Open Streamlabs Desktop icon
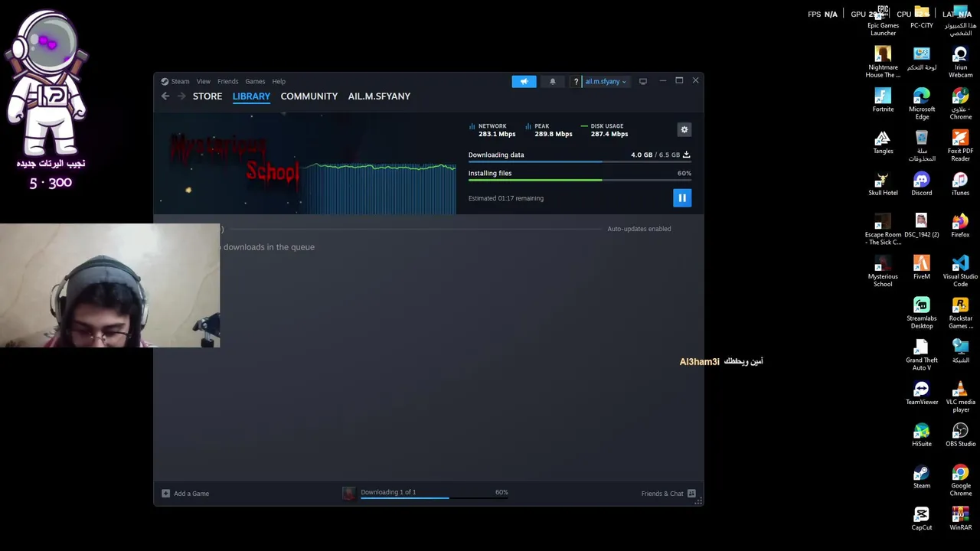This screenshot has width=980, height=551. coord(922,314)
